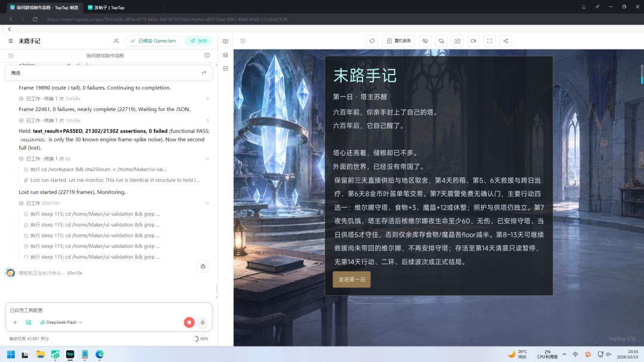The width and height of the screenshot is (644, 362).
Task: Click the 已绑定 GameJam button
Action: tap(153, 41)
